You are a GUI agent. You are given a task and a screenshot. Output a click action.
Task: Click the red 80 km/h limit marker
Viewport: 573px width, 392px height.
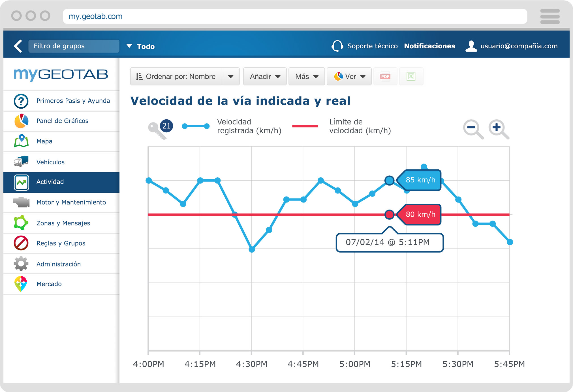390,215
